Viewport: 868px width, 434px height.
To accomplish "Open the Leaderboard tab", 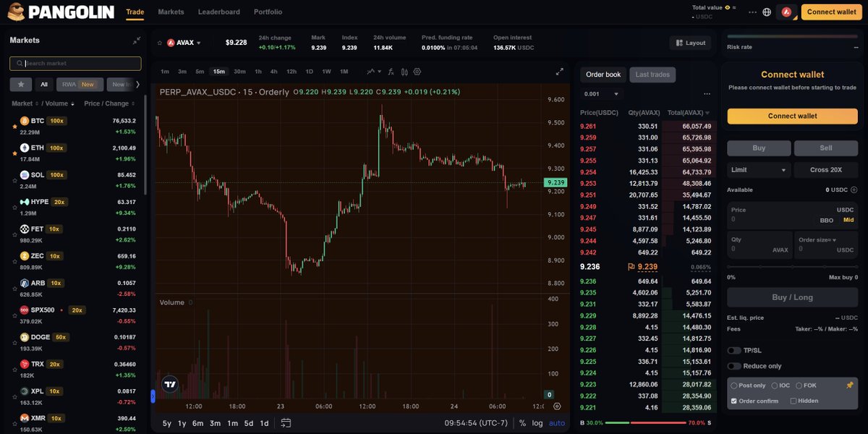I will click(x=218, y=12).
